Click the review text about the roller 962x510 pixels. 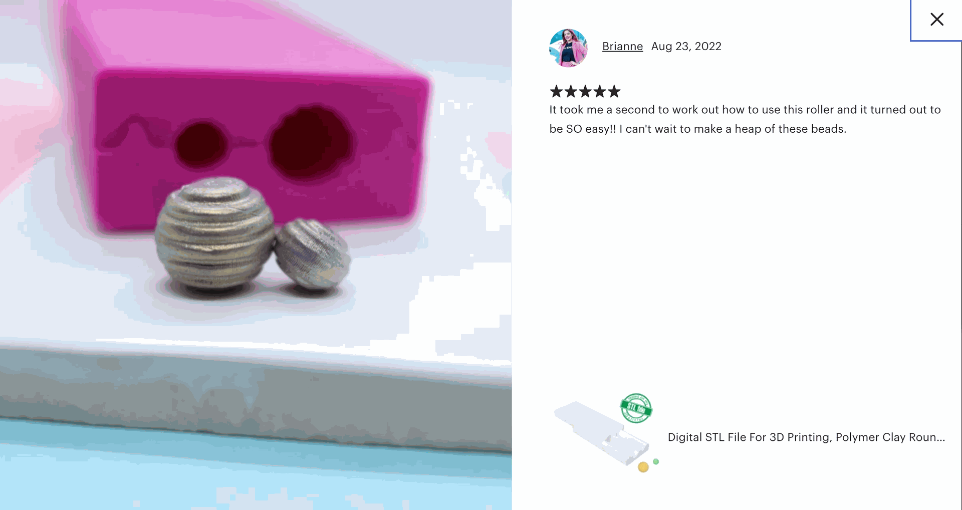point(745,120)
